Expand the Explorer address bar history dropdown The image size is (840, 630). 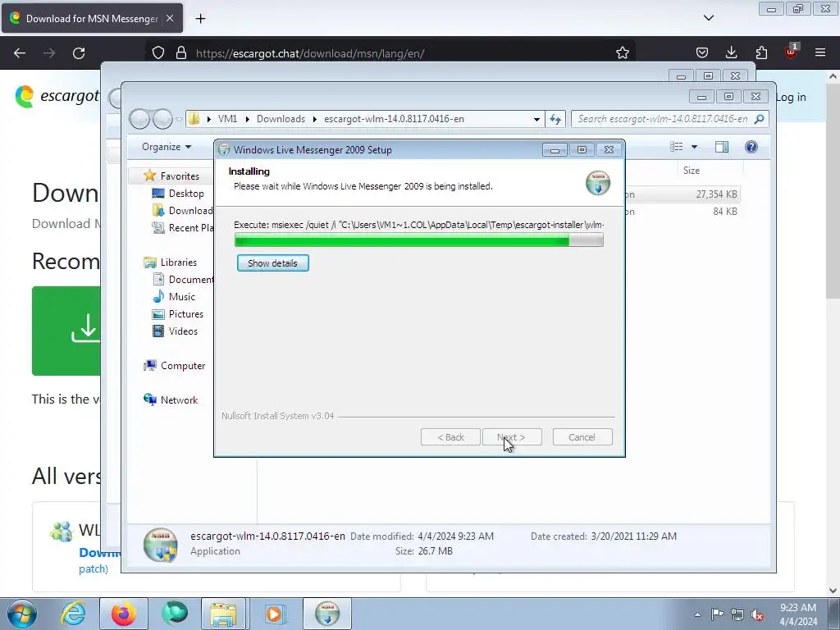pyautogui.click(x=536, y=119)
